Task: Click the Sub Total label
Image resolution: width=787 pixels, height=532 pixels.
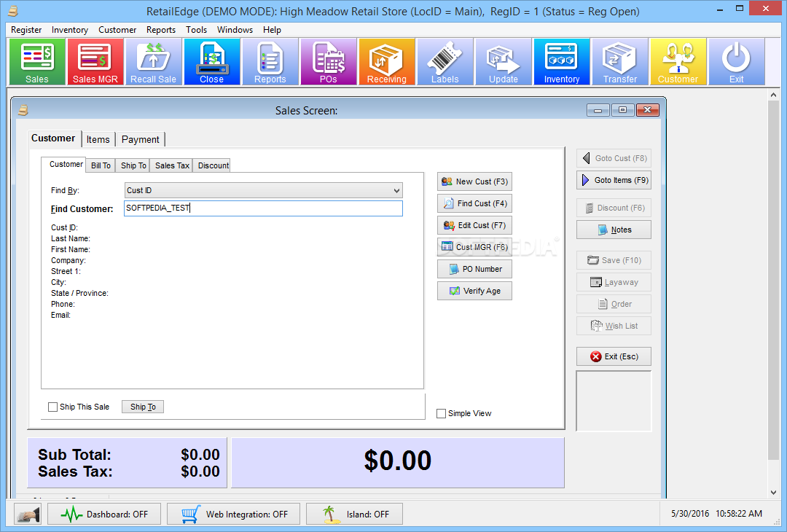Action: pyautogui.click(x=75, y=455)
